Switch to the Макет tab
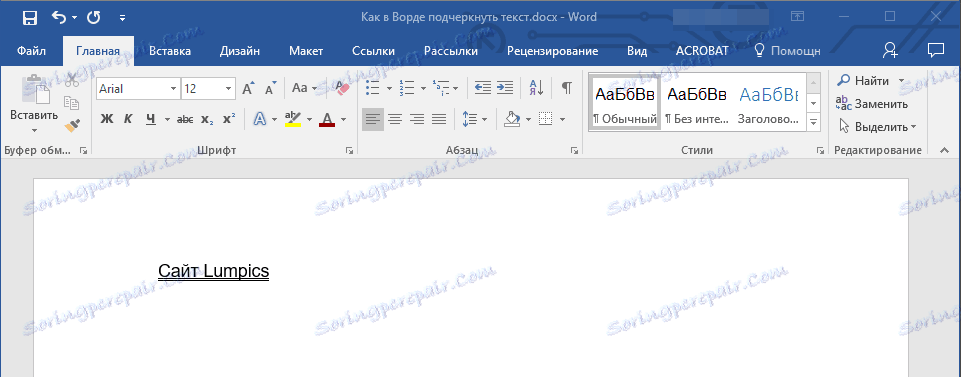Image resolution: width=961 pixels, height=377 pixels. click(x=306, y=51)
